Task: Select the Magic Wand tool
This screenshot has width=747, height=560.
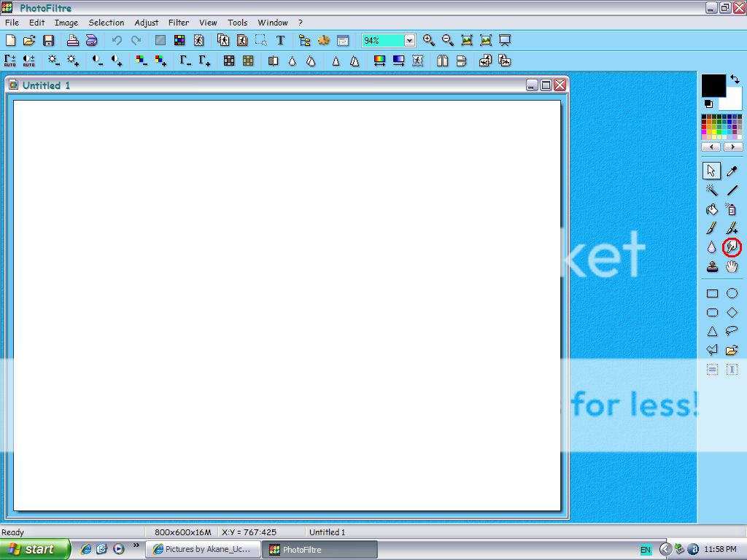Action: tap(712, 190)
